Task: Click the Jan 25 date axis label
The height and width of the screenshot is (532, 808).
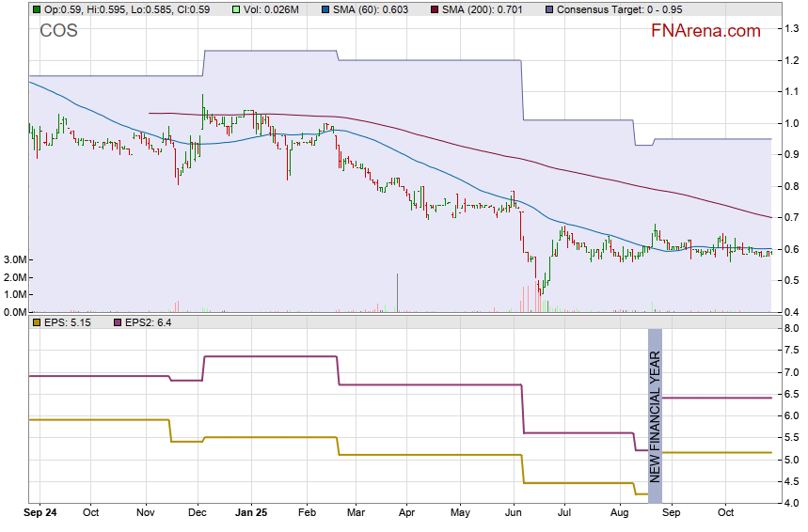Action: (x=251, y=513)
